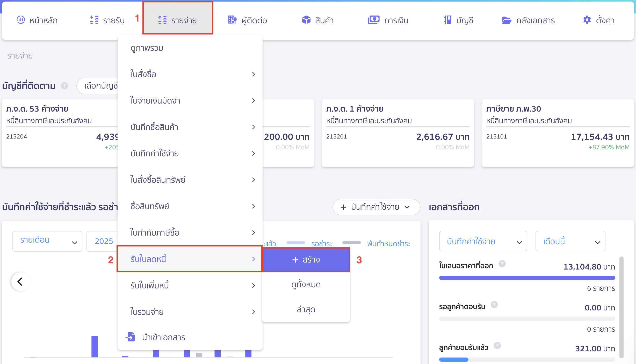The image size is (636, 364).
Task: Click help icon beside บัญชีที่ติดตาม
Action: (x=64, y=86)
